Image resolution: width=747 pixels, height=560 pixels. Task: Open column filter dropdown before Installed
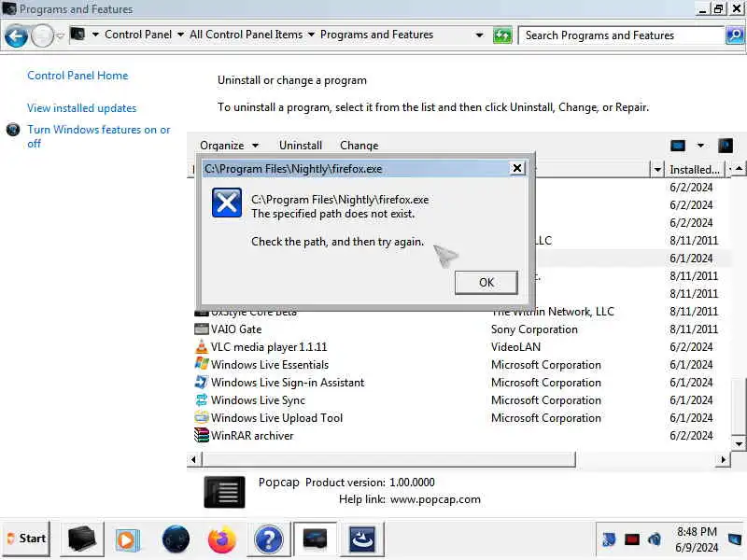point(657,170)
